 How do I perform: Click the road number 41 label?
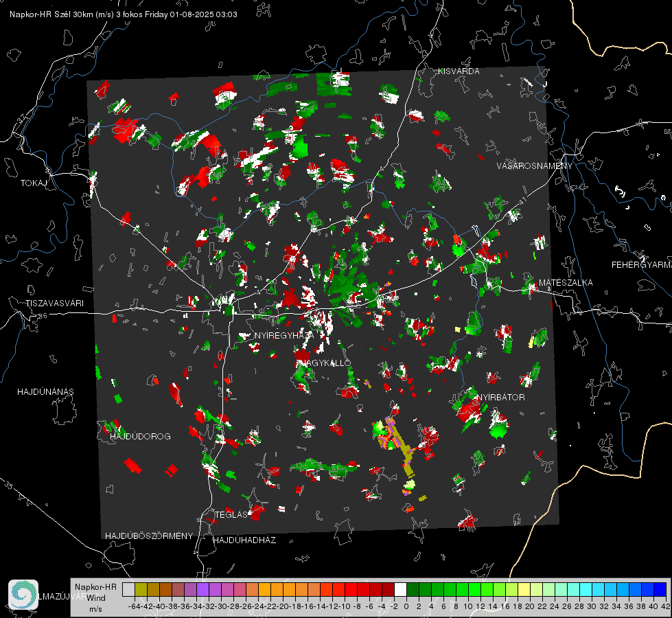pyautogui.click(x=522, y=201)
